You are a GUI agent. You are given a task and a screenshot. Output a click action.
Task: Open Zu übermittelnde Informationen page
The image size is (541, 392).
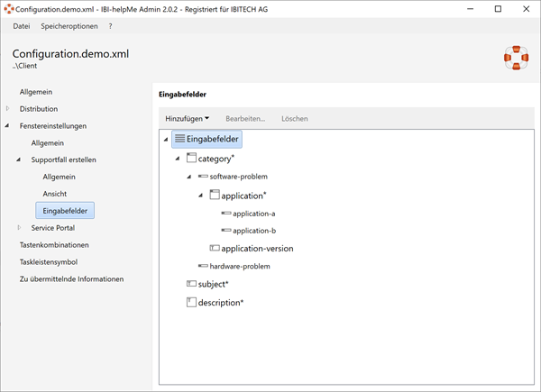(71, 279)
